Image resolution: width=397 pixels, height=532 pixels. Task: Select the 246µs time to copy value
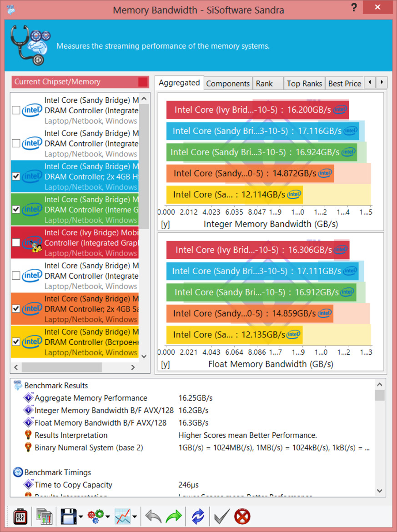[x=188, y=485]
